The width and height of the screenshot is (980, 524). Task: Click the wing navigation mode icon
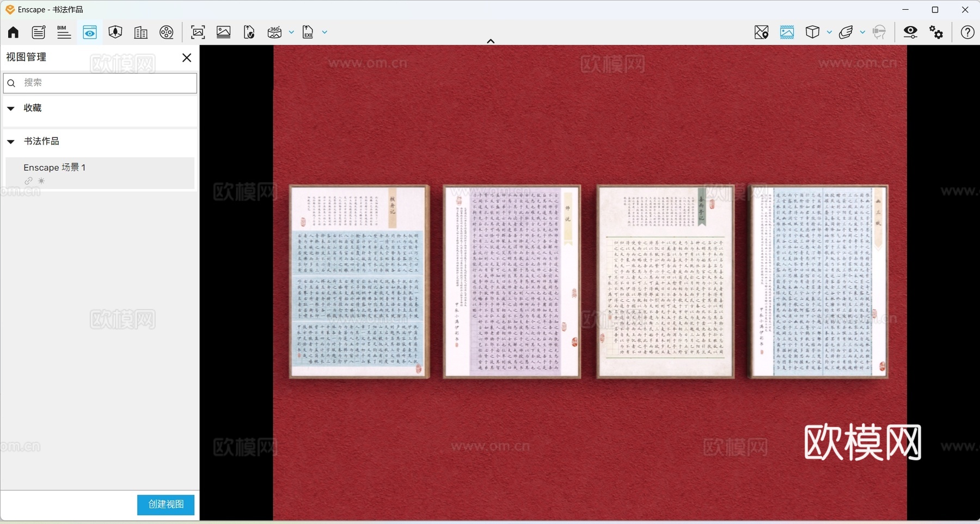click(x=846, y=32)
